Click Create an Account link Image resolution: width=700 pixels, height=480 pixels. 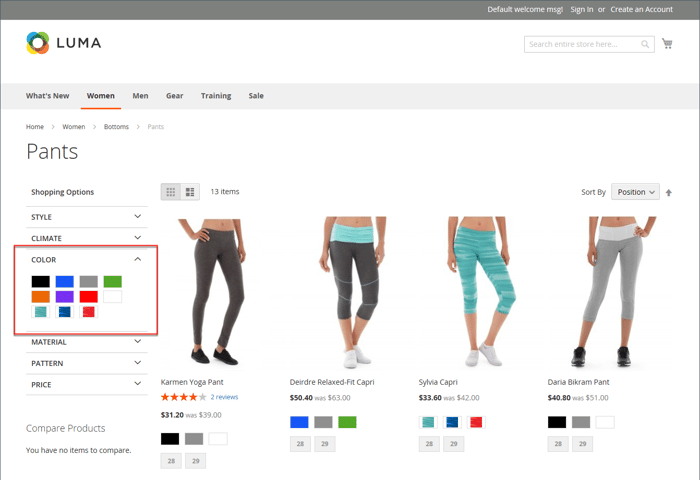(642, 9)
